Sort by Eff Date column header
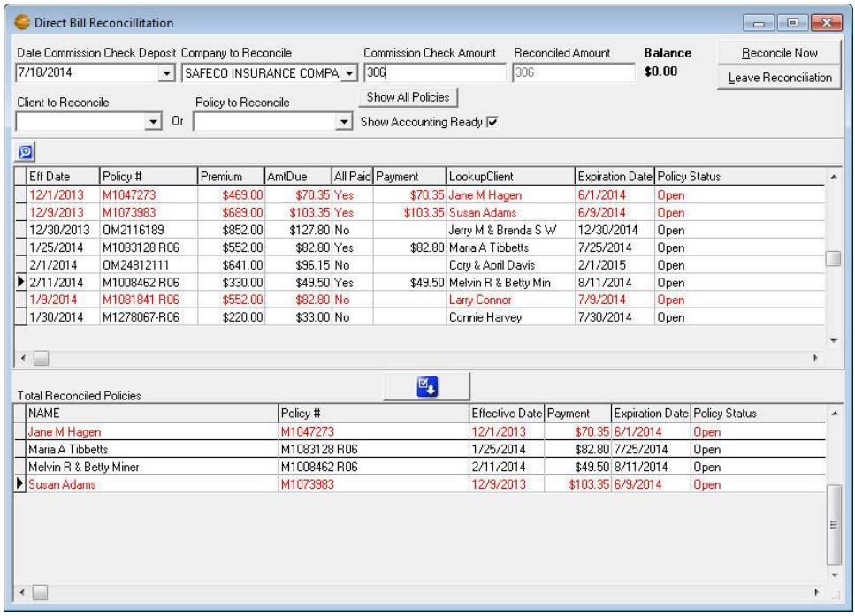The image size is (855, 616). [x=64, y=177]
